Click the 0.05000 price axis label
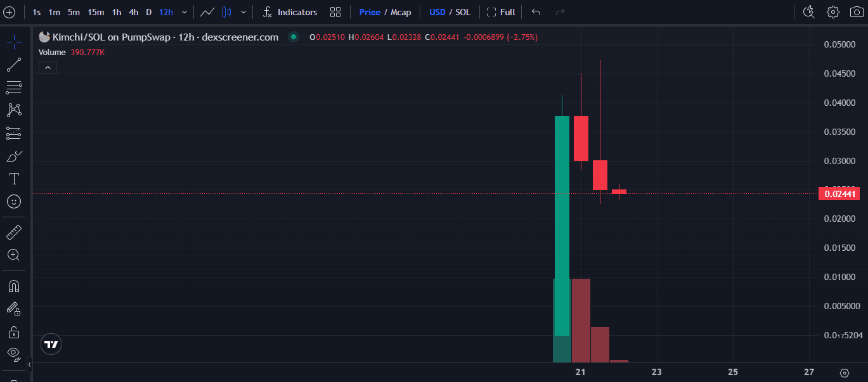The image size is (868, 382). 839,44
